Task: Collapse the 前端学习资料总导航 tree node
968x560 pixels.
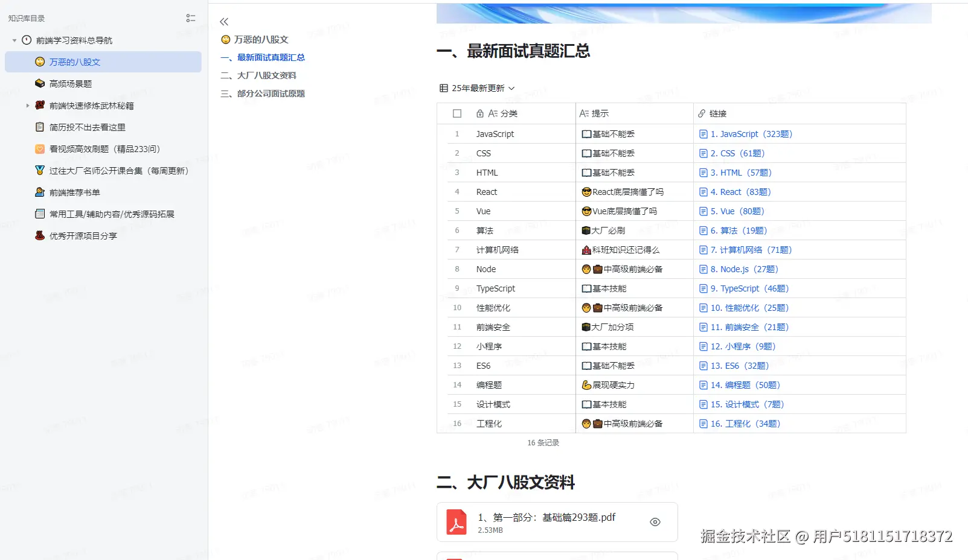Action: [13, 40]
